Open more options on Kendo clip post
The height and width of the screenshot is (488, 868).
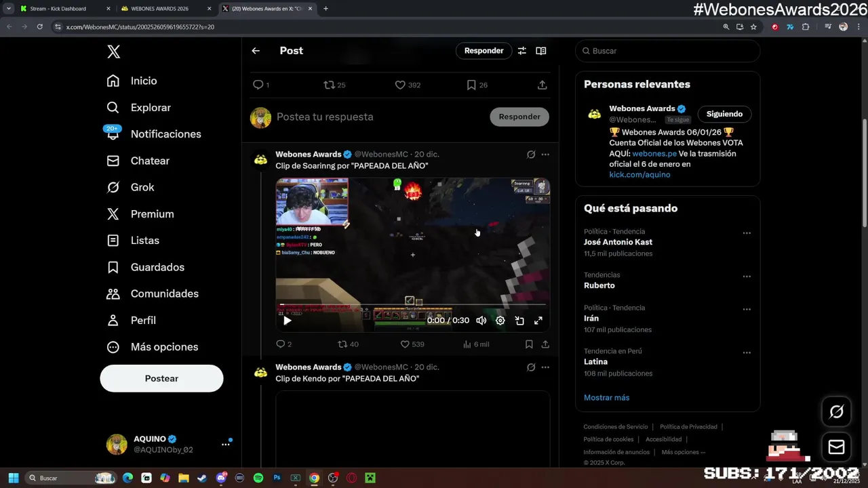tap(545, 367)
